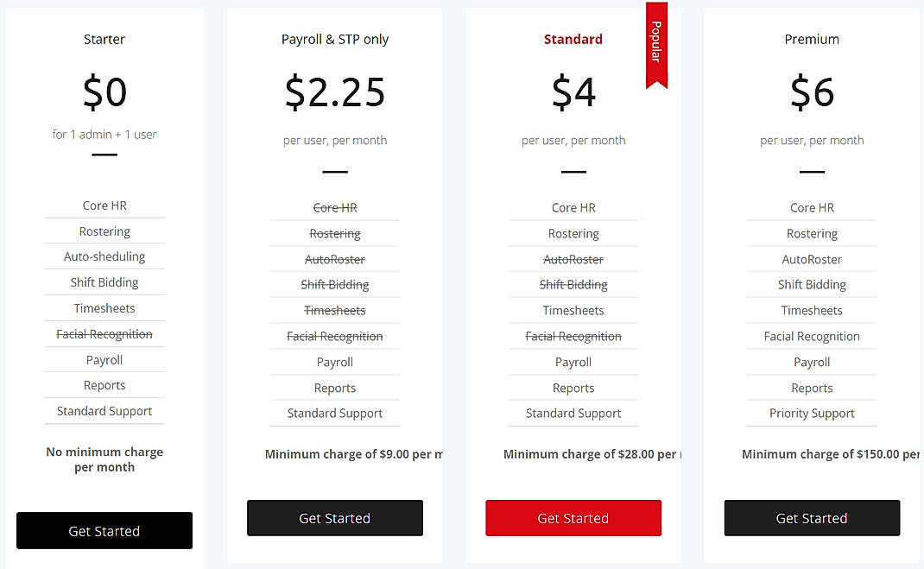Screen dimensions: 924x569
Task: Click Rostering under the Starter plan
Action: [x=104, y=231]
